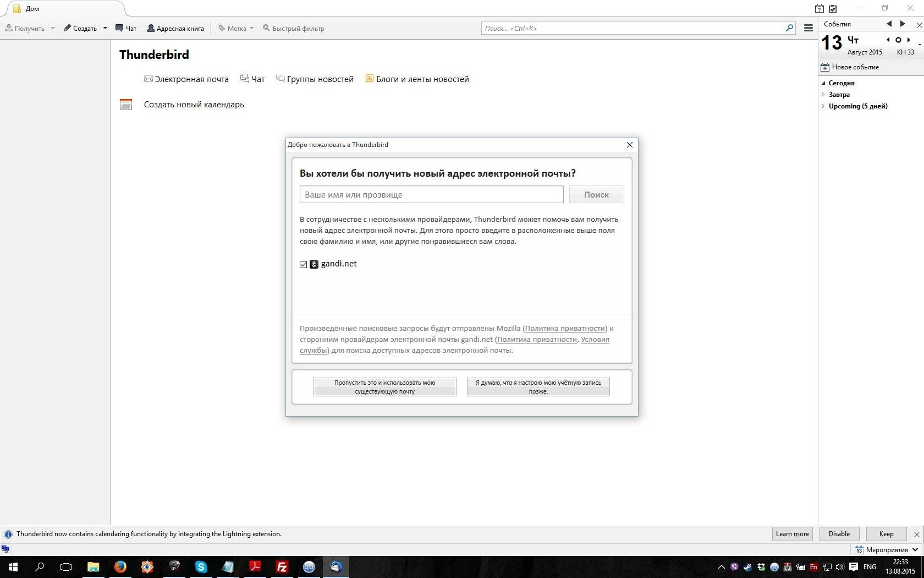
Task: Click Я думаю, что я настрою позже button
Action: click(538, 387)
